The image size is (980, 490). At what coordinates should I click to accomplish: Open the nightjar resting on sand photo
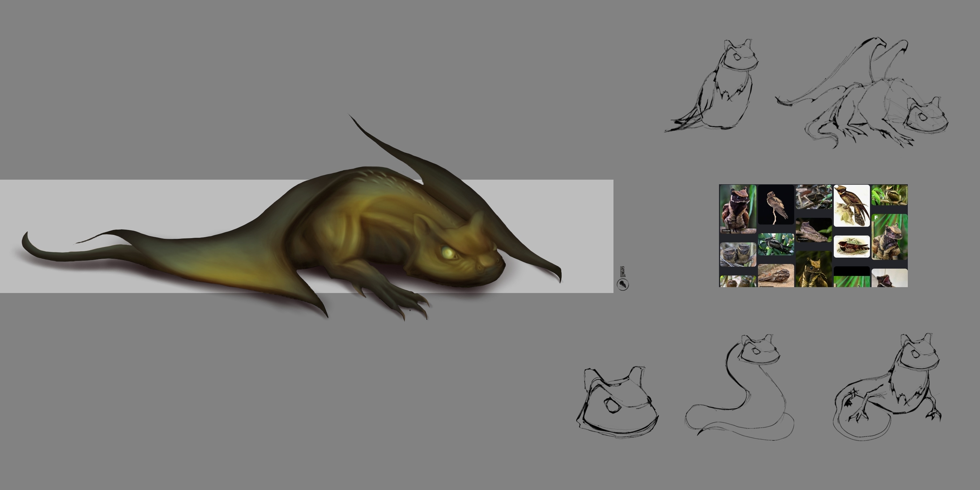pos(776,275)
